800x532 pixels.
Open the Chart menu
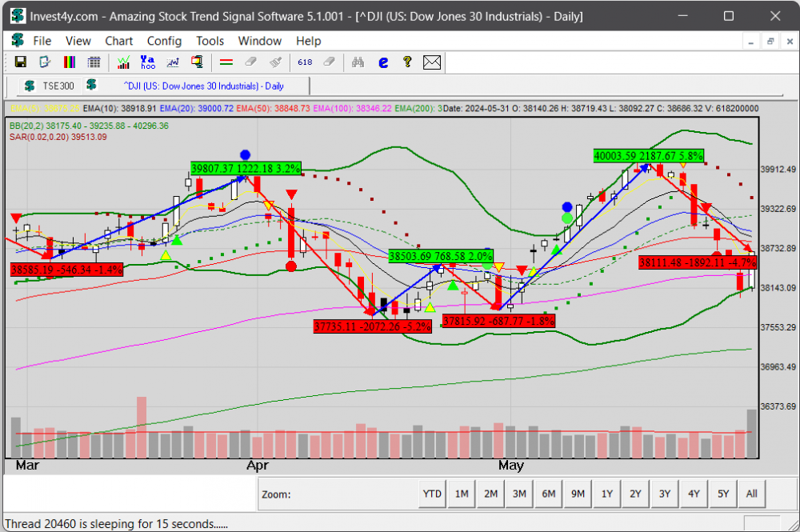[118, 41]
